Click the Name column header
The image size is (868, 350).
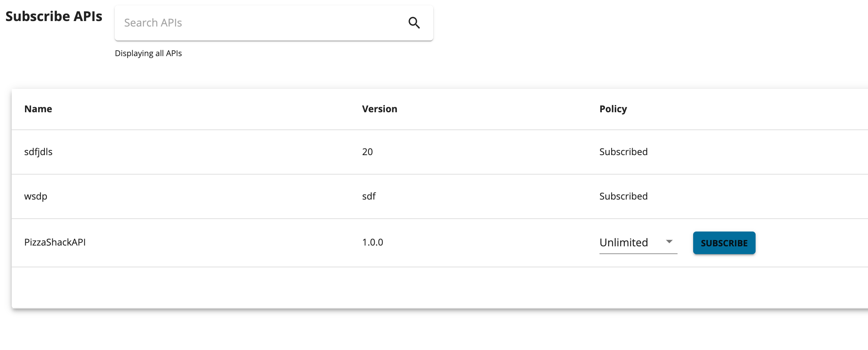click(x=38, y=109)
